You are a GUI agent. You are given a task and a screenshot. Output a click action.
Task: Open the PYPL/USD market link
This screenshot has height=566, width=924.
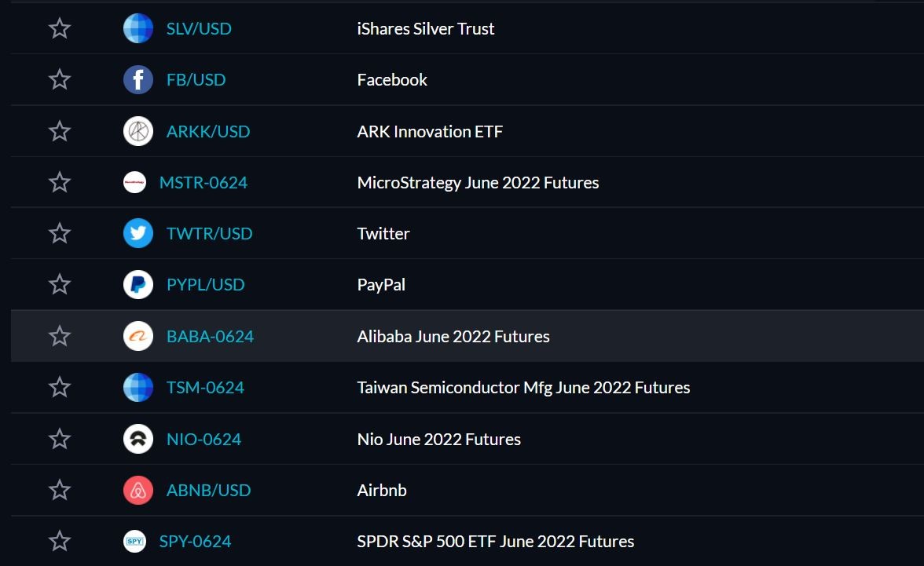click(205, 285)
